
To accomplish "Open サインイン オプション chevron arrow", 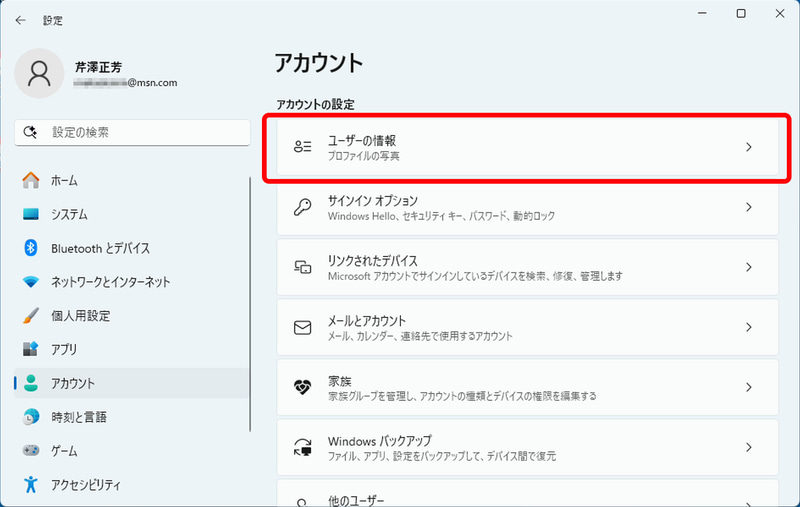I will [x=748, y=207].
